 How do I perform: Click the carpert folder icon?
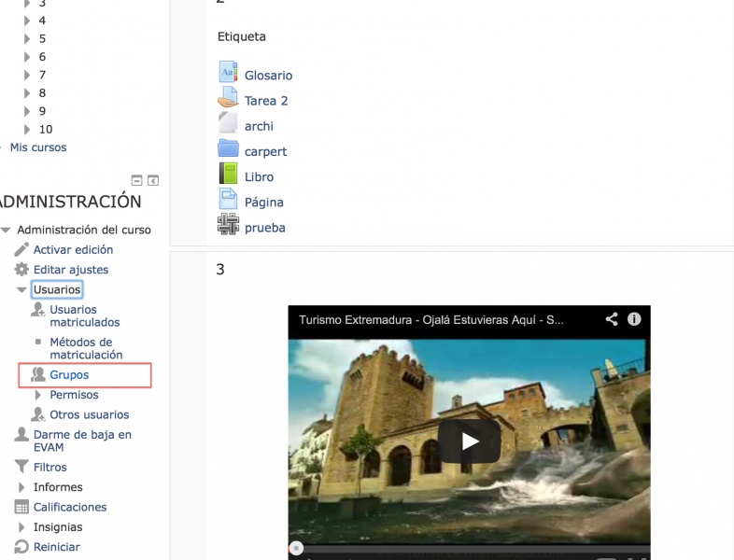[228, 148]
